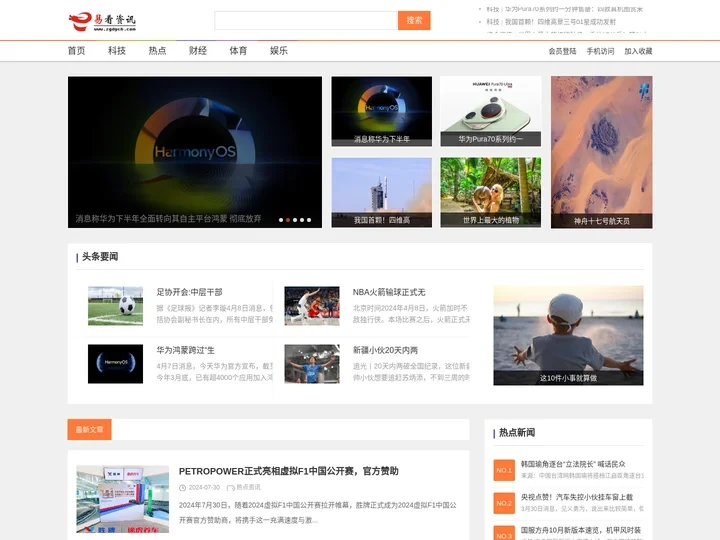
Task: Open hot news 韩国瑜角逐台"立法院长"喊话民众
Action: pos(573,464)
